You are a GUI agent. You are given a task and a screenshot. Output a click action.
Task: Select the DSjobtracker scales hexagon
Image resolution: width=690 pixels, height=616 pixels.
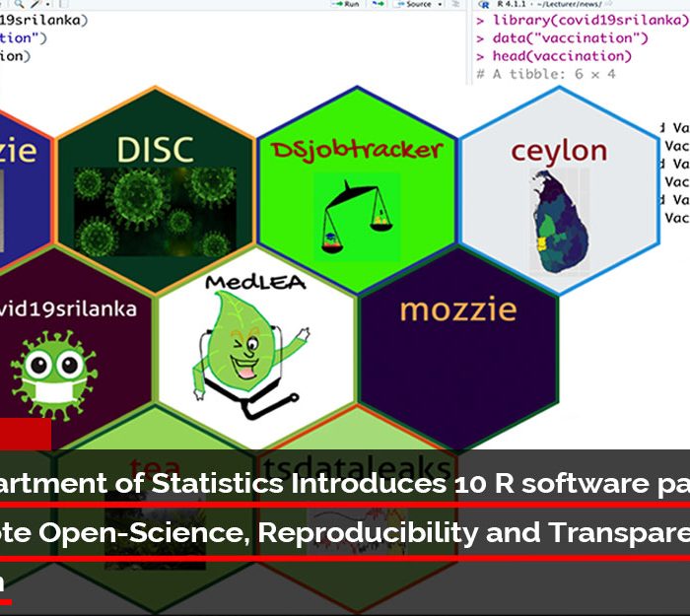(x=357, y=193)
